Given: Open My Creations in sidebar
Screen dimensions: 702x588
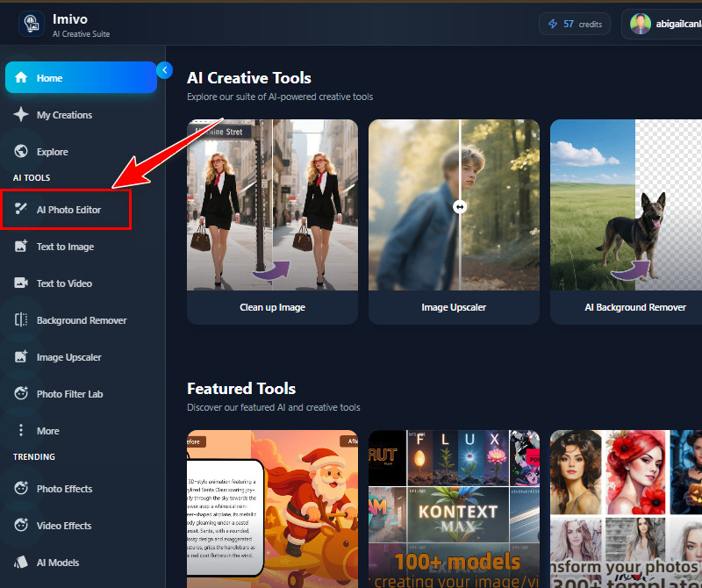Looking at the screenshot, I should [81, 115].
